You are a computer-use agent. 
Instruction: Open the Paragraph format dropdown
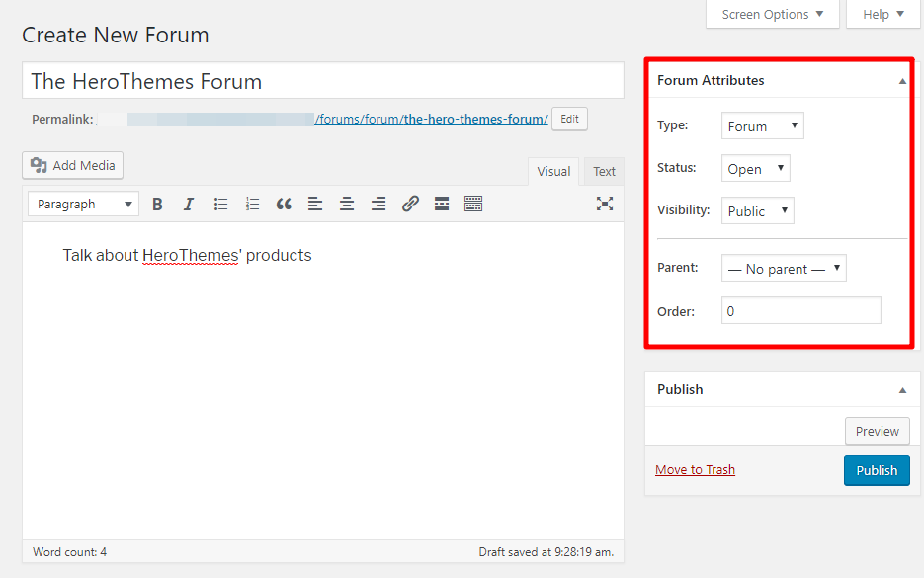[83, 204]
